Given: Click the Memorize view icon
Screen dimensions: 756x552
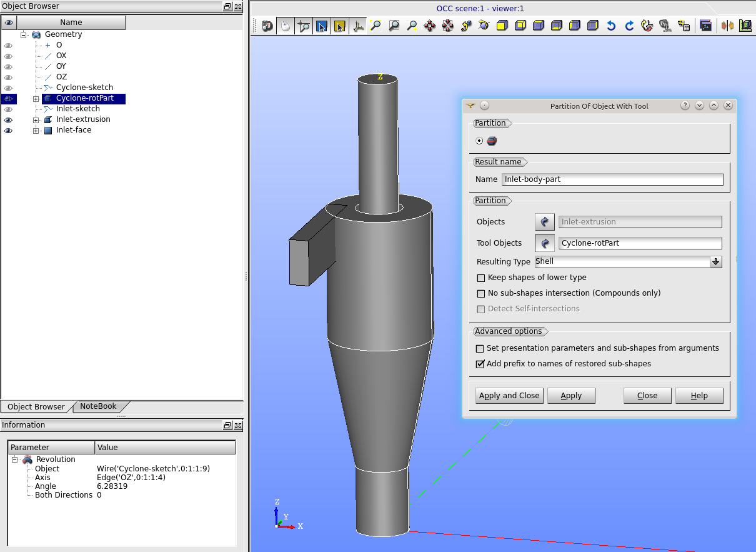Looking at the screenshot, I should coord(665,26).
